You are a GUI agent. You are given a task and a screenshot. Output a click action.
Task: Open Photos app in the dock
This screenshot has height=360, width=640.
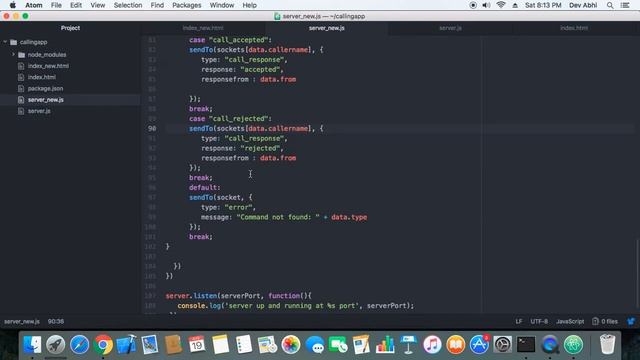[x=291, y=345]
